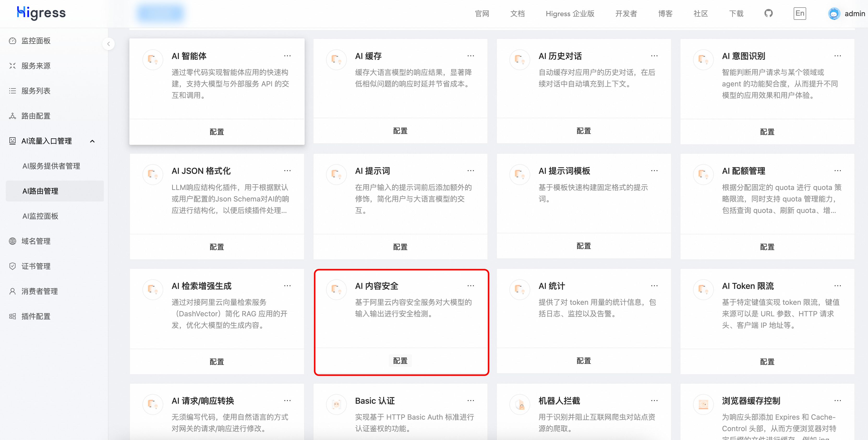Collapse the sidebar with the arrow button
The height and width of the screenshot is (440, 868).
(108, 44)
